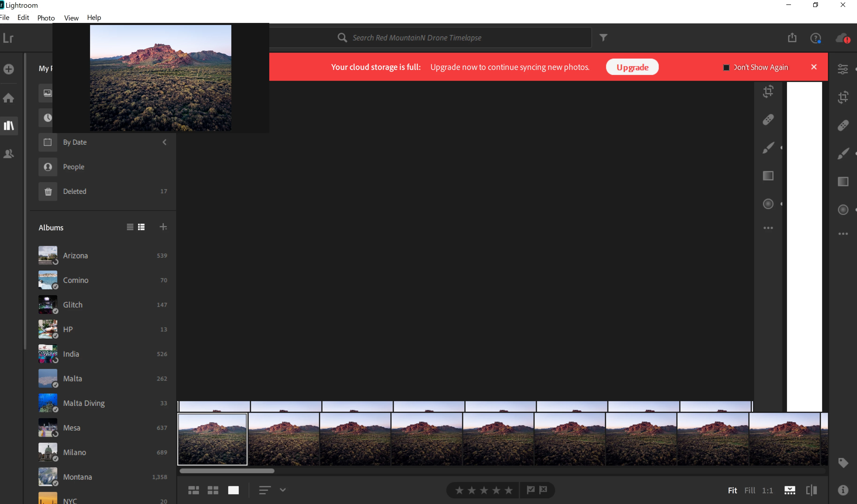
Task: Expand the By Date chevron
Action: coord(165,142)
